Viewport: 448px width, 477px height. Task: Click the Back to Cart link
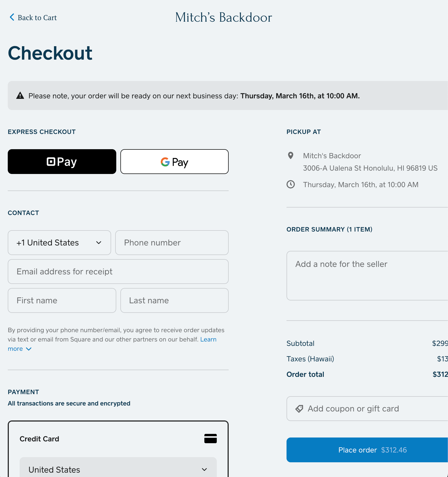pos(37,17)
